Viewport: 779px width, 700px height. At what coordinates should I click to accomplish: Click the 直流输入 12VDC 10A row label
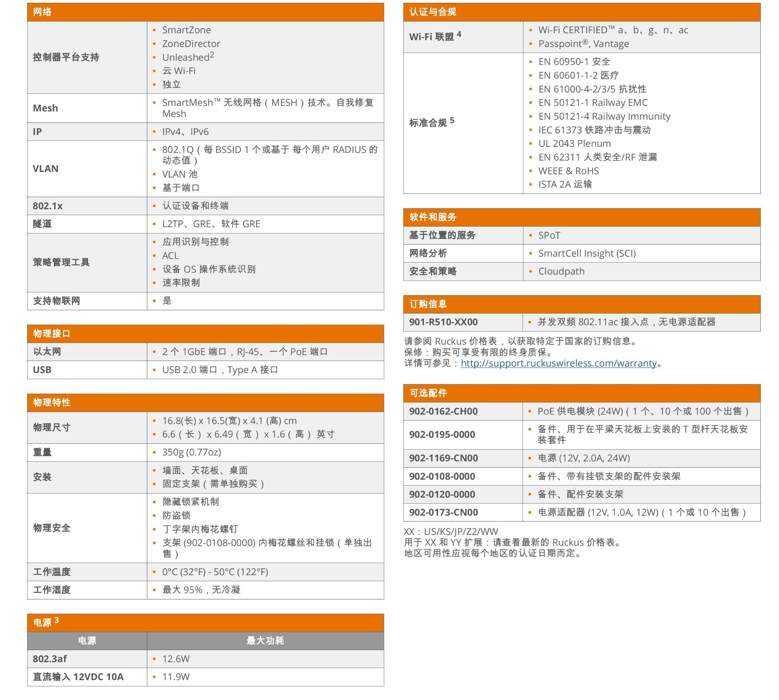[78, 677]
